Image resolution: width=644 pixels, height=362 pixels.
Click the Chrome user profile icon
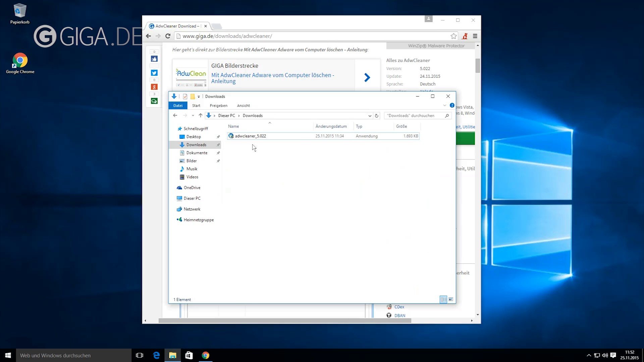[429, 19]
